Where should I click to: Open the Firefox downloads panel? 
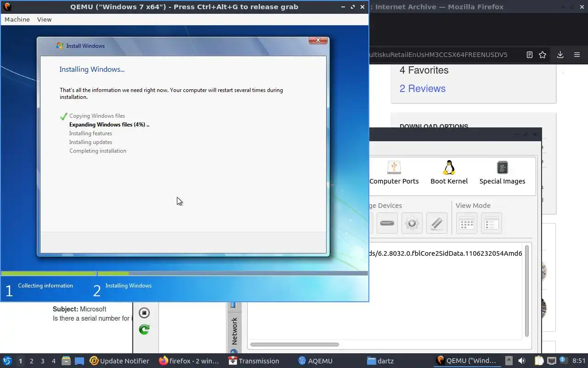coord(560,55)
